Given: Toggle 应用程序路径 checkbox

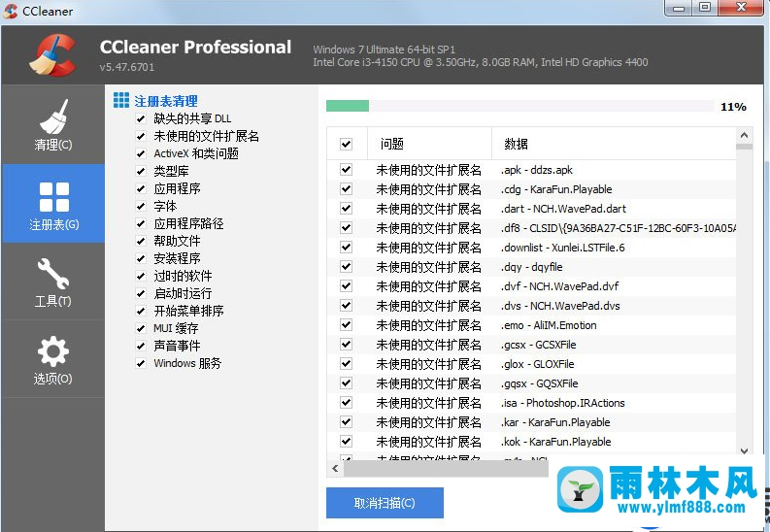Looking at the screenshot, I should pyautogui.click(x=141, y=224).
